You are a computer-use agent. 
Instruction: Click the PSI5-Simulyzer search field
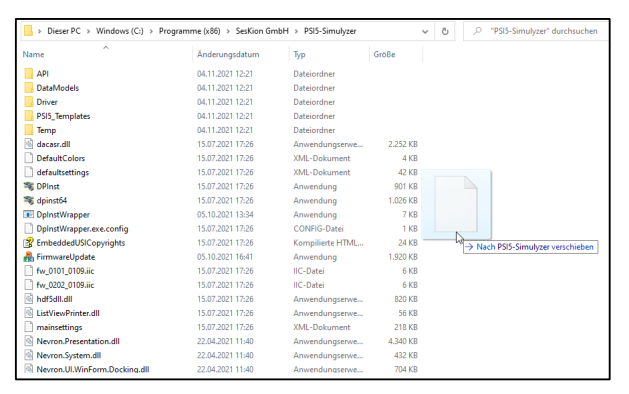(536, 31)
